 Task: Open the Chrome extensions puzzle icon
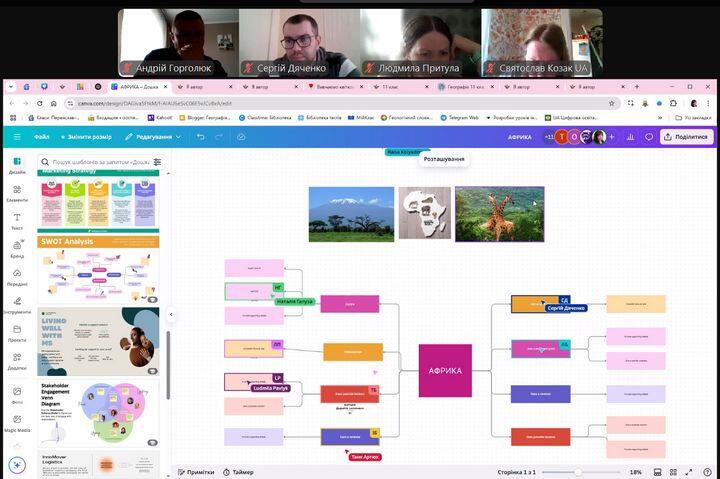pos(673,104)
